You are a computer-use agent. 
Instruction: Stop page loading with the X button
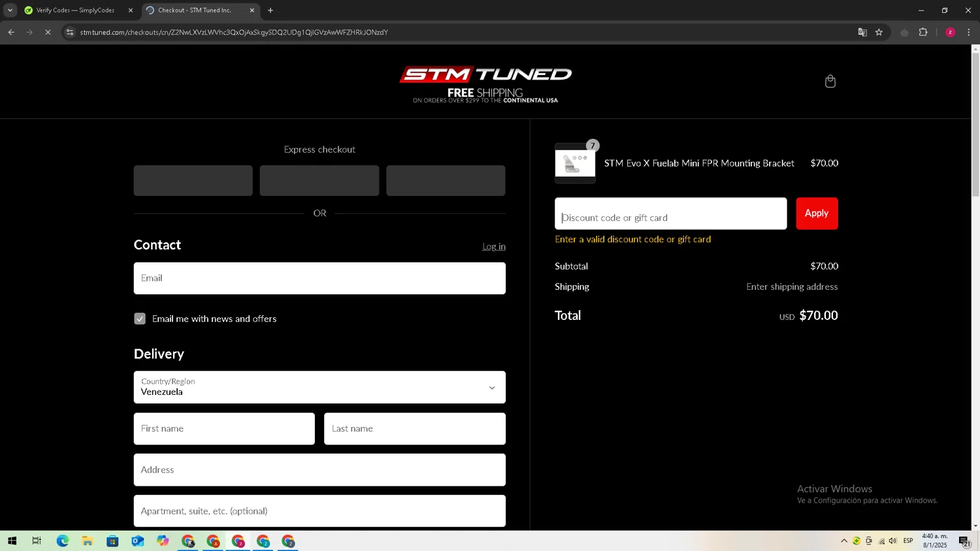point(48,32)
